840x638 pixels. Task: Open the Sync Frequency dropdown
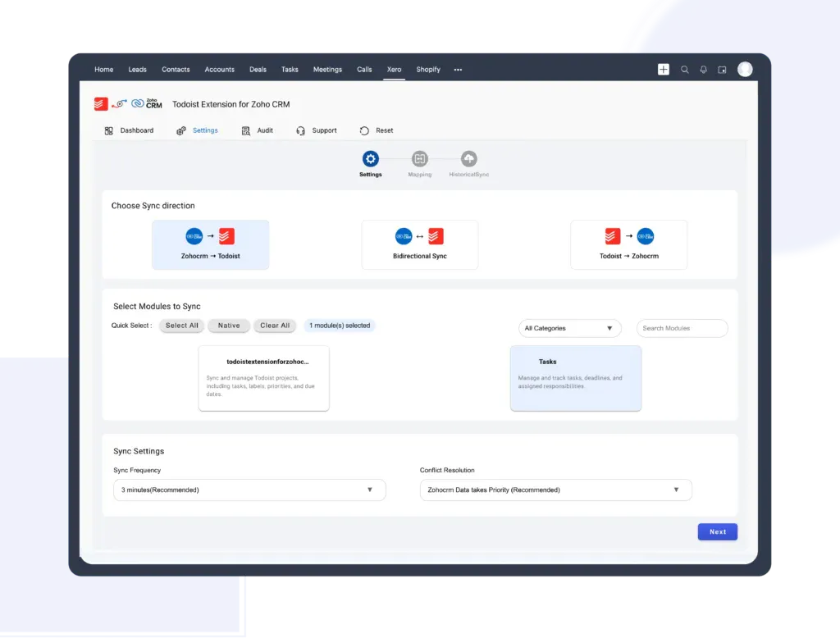point(249,490)
